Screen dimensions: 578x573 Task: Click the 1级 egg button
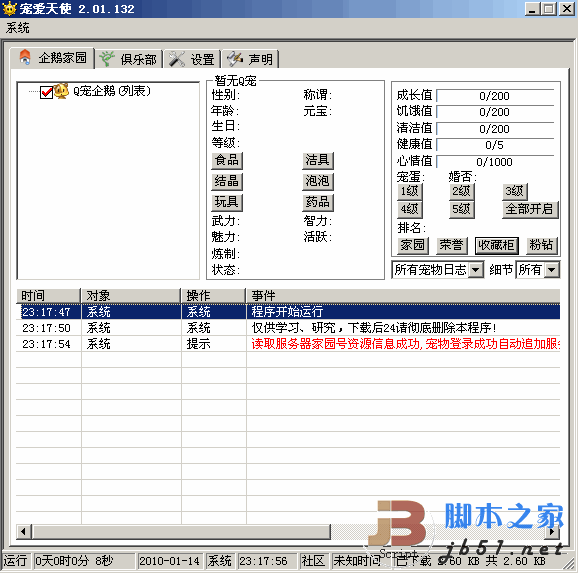[x=410, y=192]
